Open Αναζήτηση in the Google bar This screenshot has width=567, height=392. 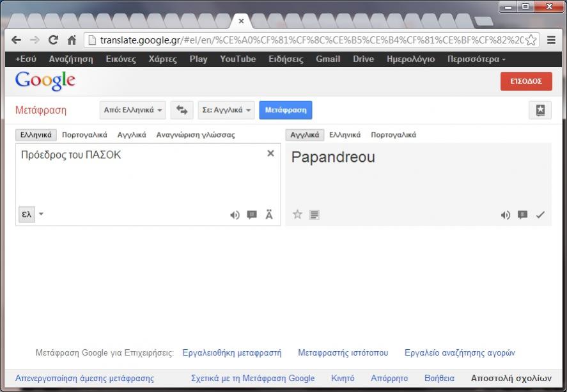71,59
